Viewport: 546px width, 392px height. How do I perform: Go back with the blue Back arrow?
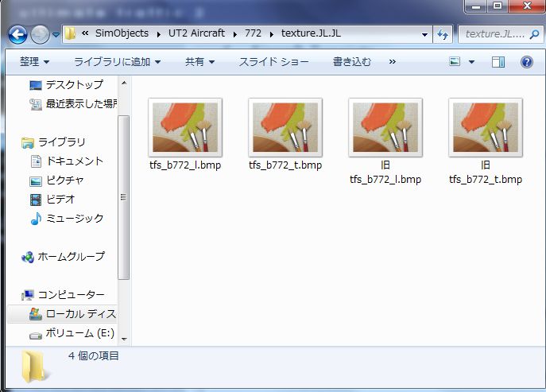coord(17,34)
